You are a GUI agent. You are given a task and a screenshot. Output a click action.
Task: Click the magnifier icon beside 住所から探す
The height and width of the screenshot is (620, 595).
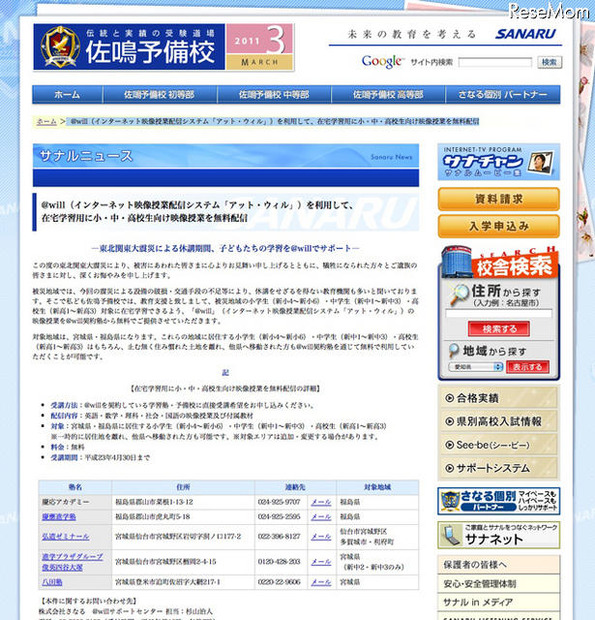459,295
